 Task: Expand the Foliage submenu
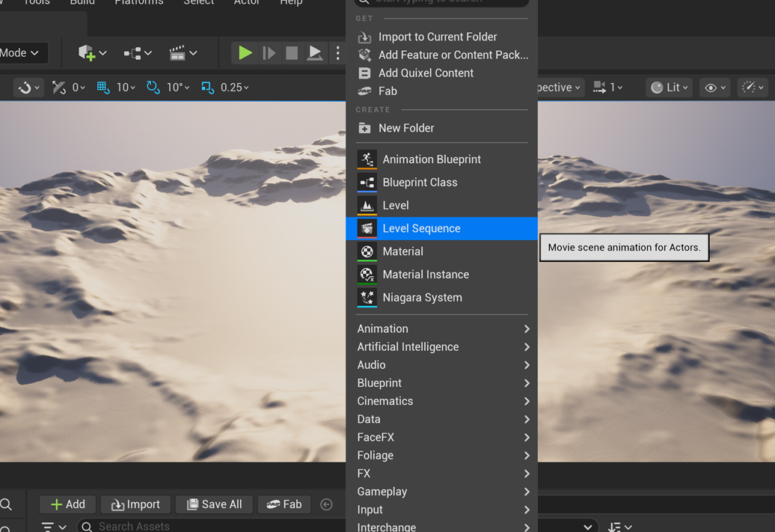click(442, 456)
